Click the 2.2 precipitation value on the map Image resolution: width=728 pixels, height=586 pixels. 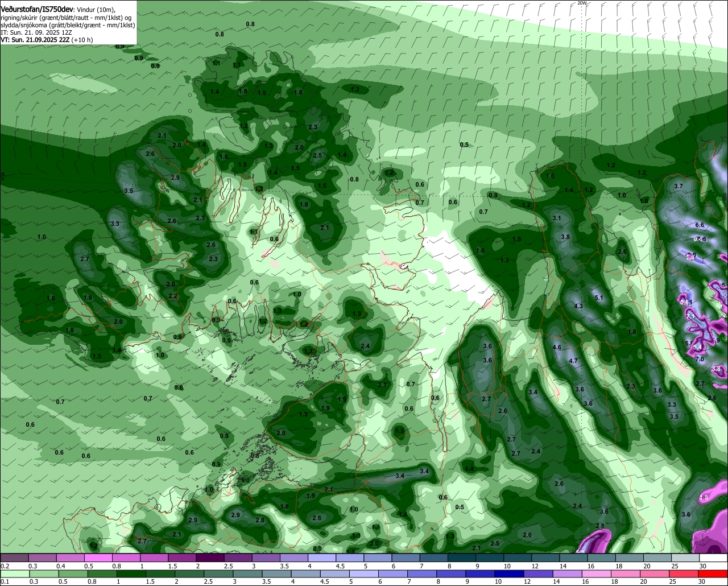pyautogui.click(x=173, y=296)
